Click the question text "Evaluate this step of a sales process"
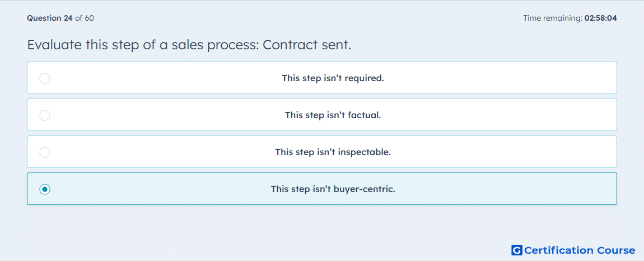Viewport: 644px width, 261px height. pyautogui.click(x=143, y=45)
